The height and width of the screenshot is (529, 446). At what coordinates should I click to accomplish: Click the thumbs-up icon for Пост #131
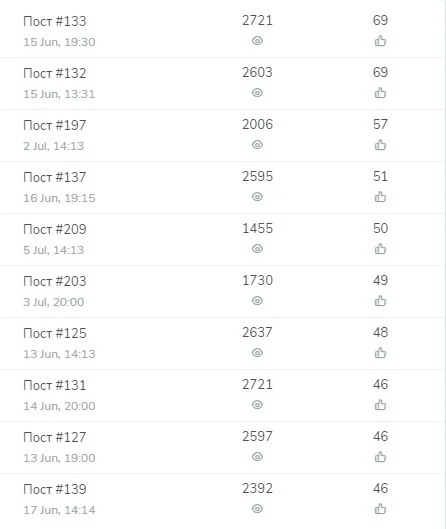380,405
